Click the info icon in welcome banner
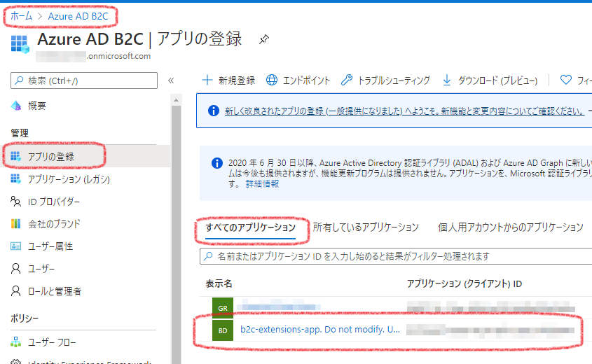592x364 pixels. click(x=214, y=111)
